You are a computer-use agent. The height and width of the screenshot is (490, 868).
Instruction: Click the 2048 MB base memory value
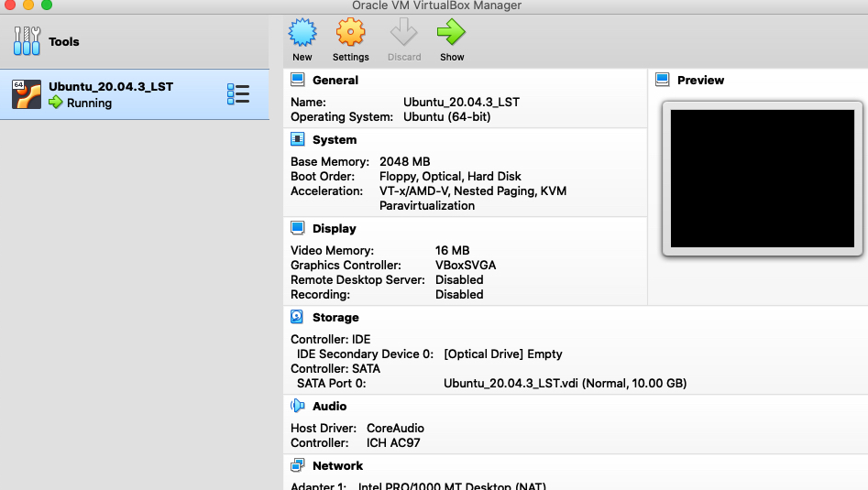404,161
